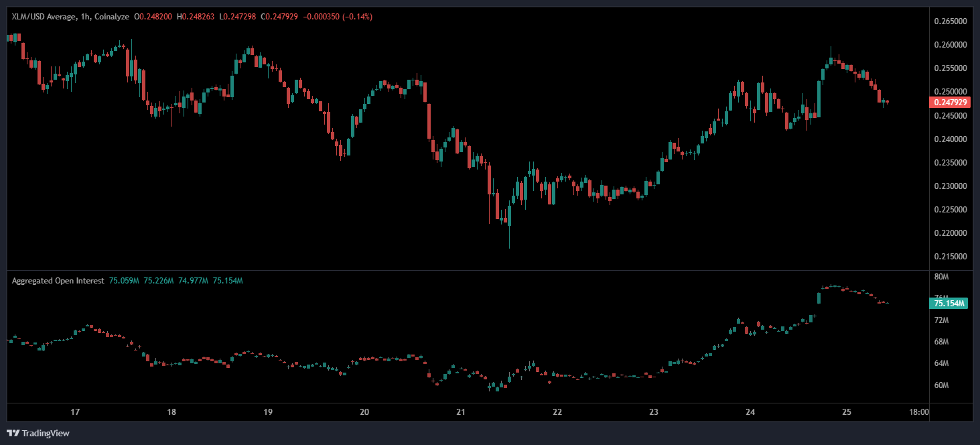Viewport: 980px width, 445px height.
Task: Click the Aggregated Open Interest indicator label
Action: 58,281
